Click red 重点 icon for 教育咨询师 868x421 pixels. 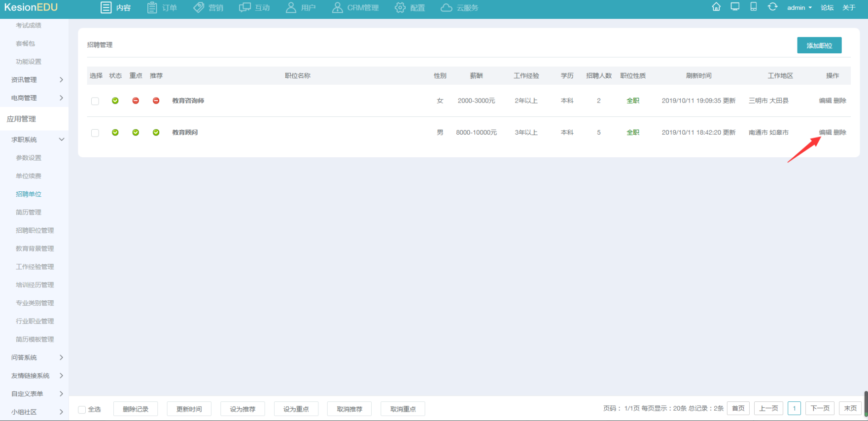point(136,101)
